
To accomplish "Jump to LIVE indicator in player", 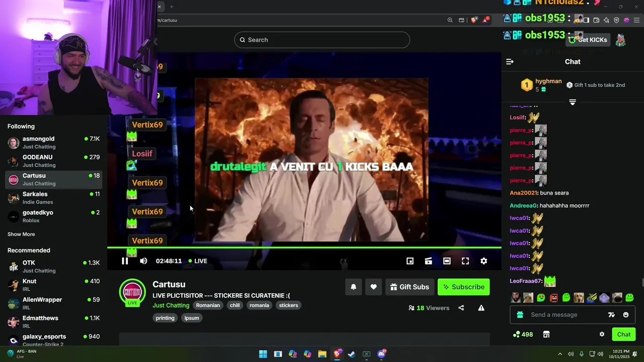I will pyautogui.click(x=198, y=261).
